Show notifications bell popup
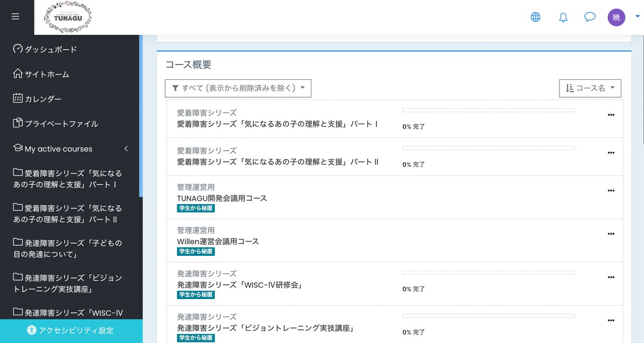The image size is (644, 343). pos(563,17)
